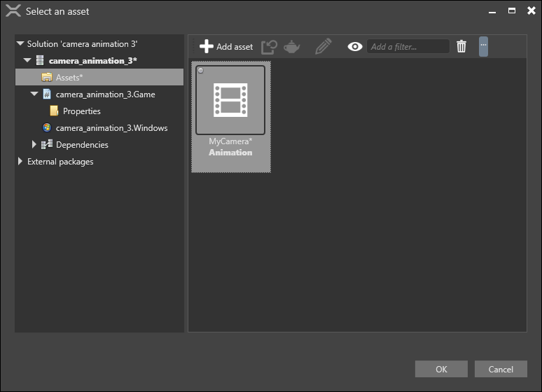Click the Add asset plus icon
542x392 pixels.
click(206, 46)
